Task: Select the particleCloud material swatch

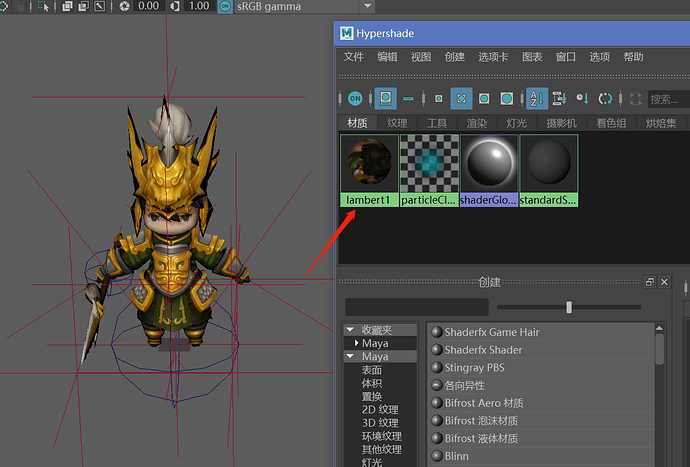Action: point(429,170)
